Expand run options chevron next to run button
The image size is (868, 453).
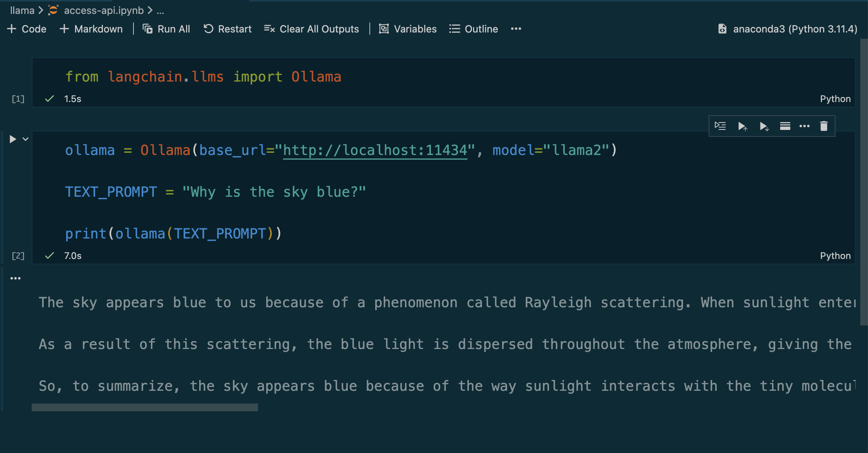(x=26, y=139)
